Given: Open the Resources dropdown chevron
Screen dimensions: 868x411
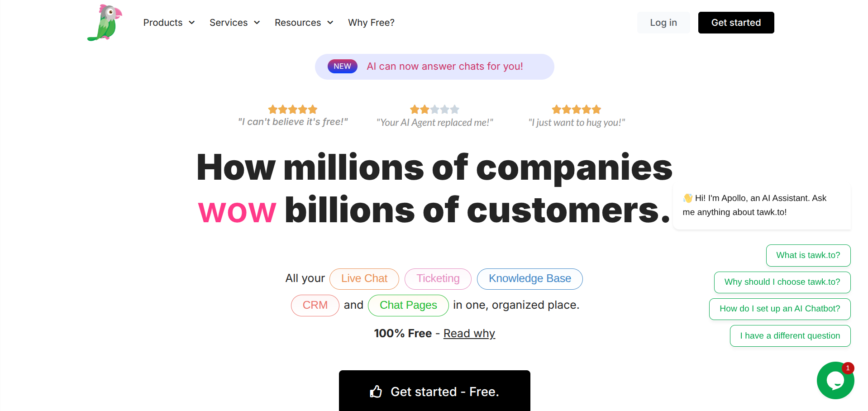Looking at the screenshot, I should click(330, 23).
